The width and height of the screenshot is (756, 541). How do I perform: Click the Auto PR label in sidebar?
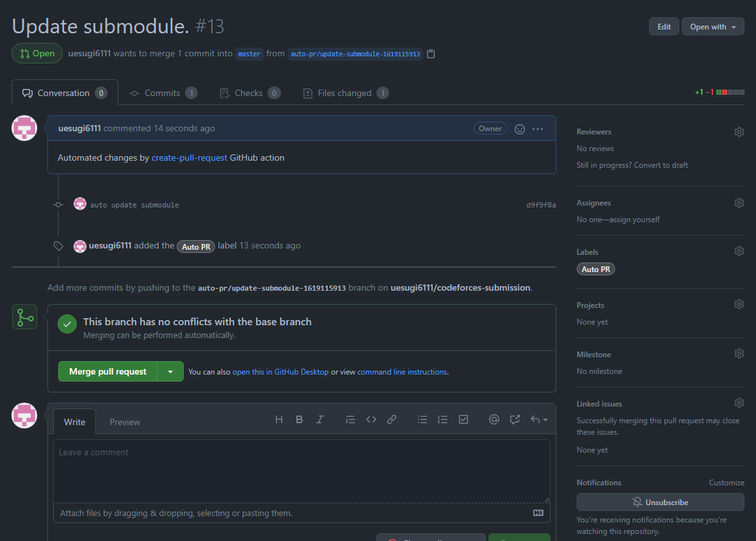[595, 269]
